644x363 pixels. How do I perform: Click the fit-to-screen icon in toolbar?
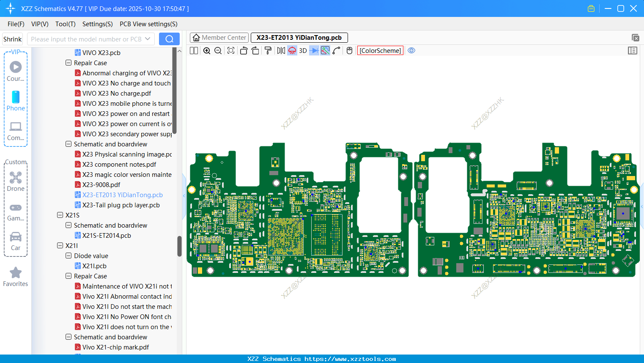click(231, 51)
